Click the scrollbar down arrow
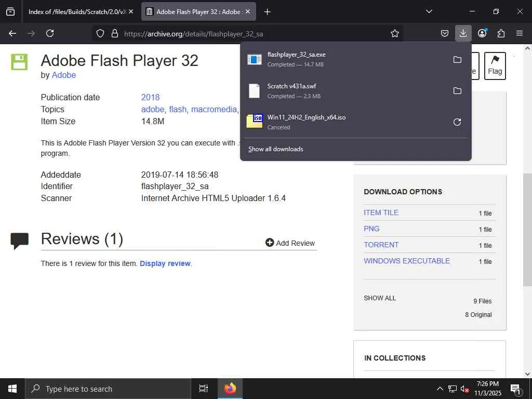This screenshot has height=399, width=532. (527, 374)
